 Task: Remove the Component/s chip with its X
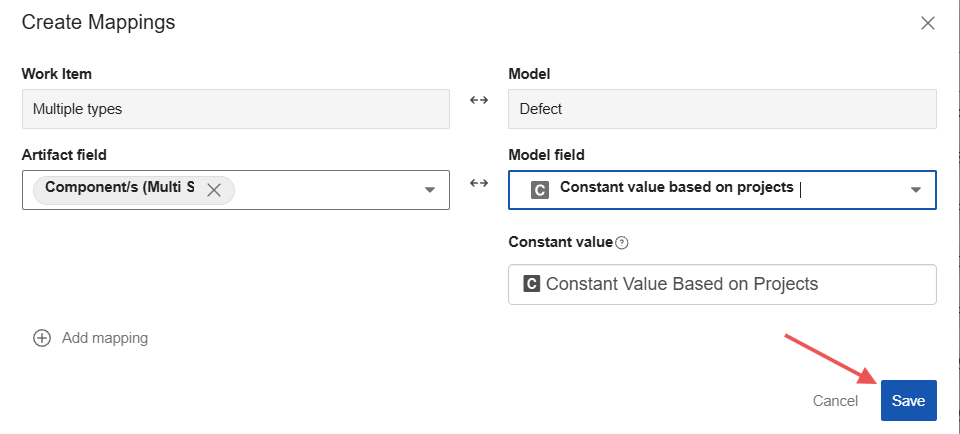[x=213, y=190]
